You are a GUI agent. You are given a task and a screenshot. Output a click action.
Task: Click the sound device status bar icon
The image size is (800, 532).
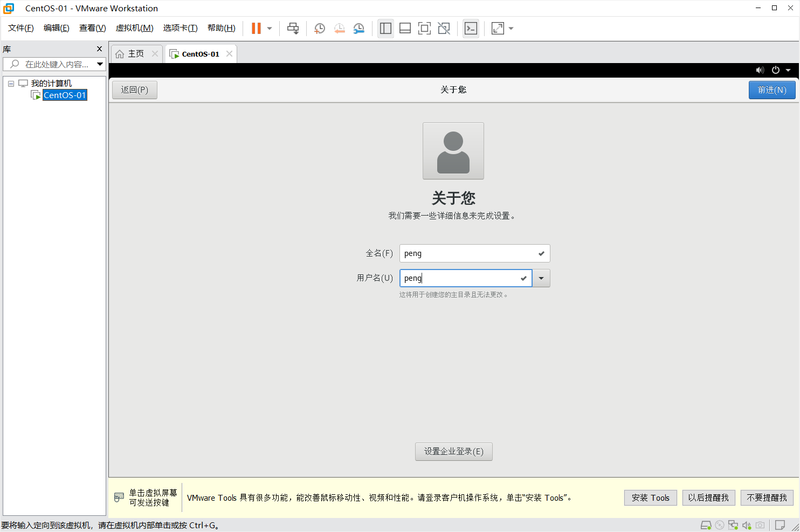[x=746, y=524]
